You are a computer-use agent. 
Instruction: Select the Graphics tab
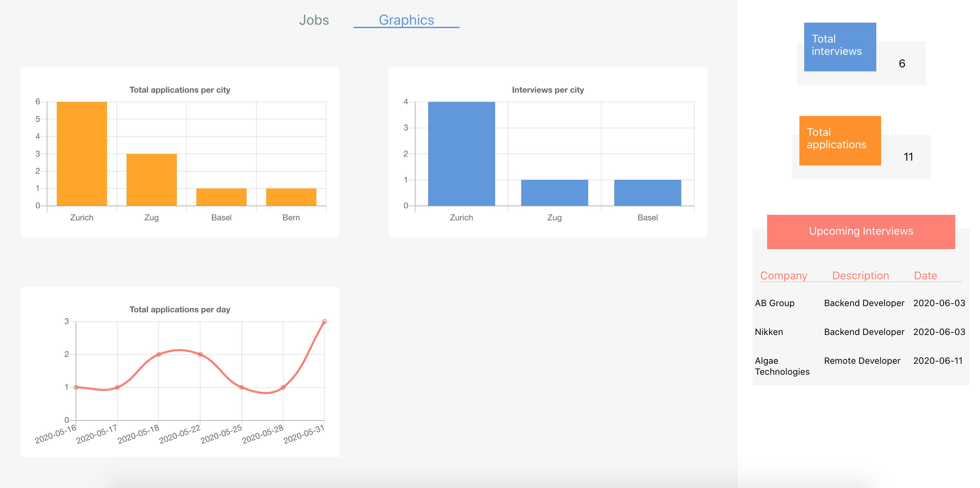pos(406,20)
